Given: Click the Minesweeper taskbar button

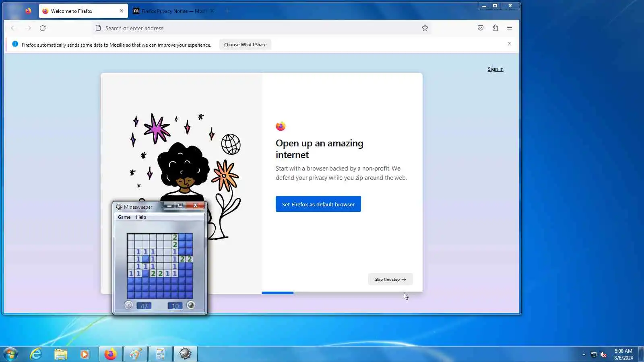Looking at the screenshot, I should coord(185,354).
